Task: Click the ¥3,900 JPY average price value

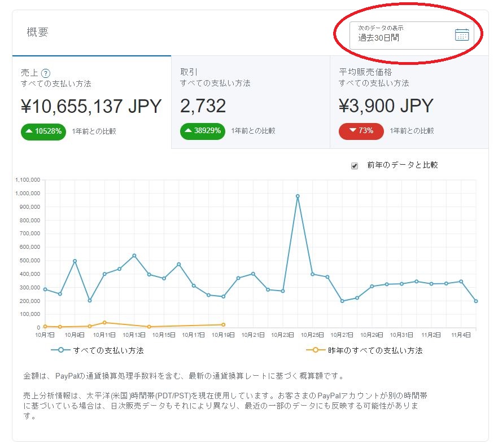Action: 386,106
